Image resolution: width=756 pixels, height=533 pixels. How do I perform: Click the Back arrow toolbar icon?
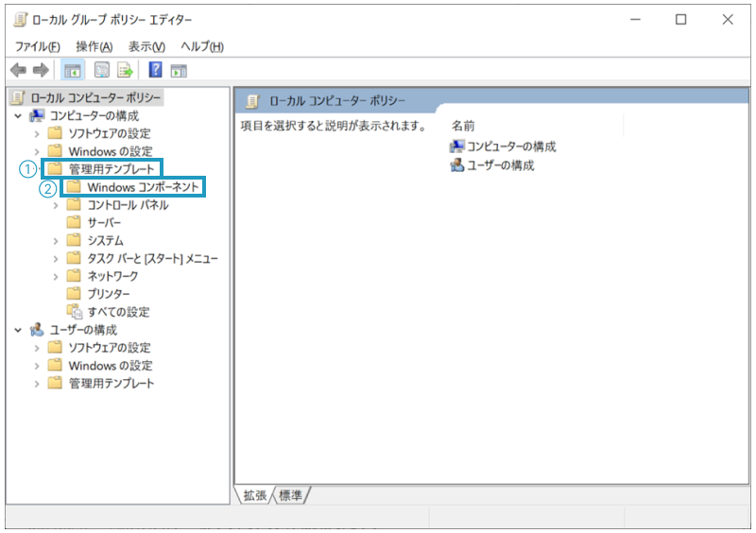[18, 71]
